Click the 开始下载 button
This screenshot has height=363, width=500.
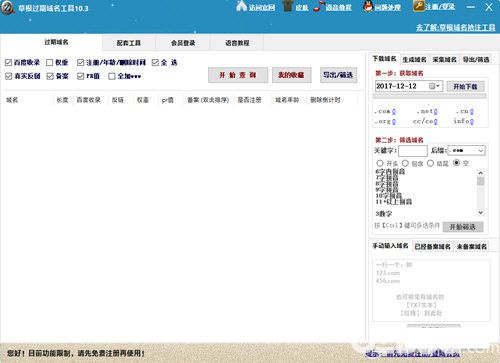pos(465,87)
